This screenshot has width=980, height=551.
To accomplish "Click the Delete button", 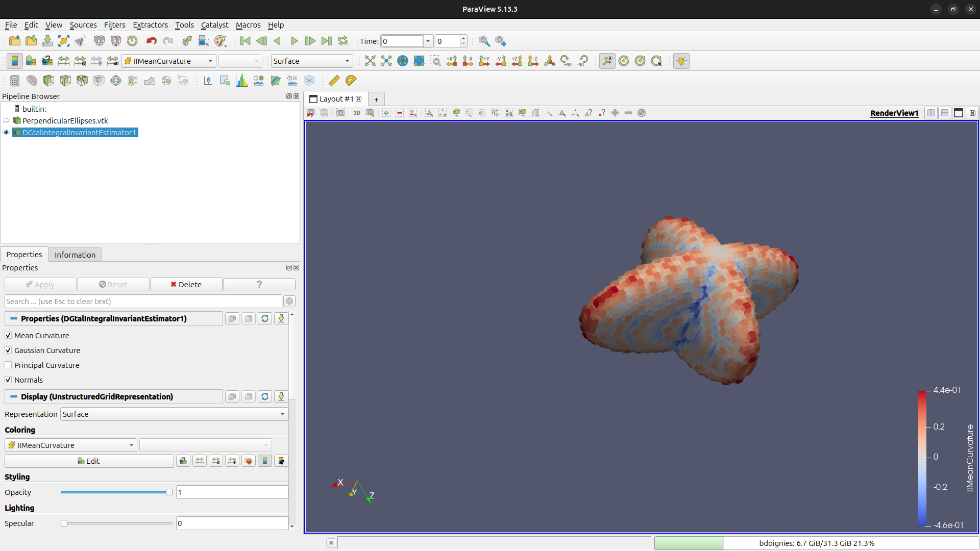I will tap(186, 285).
